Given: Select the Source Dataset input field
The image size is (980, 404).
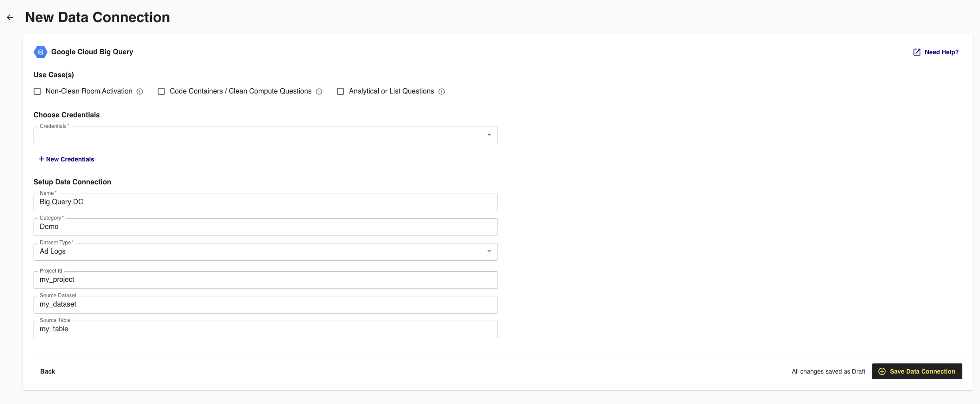Looking at the screenshot, I should 265,305.
